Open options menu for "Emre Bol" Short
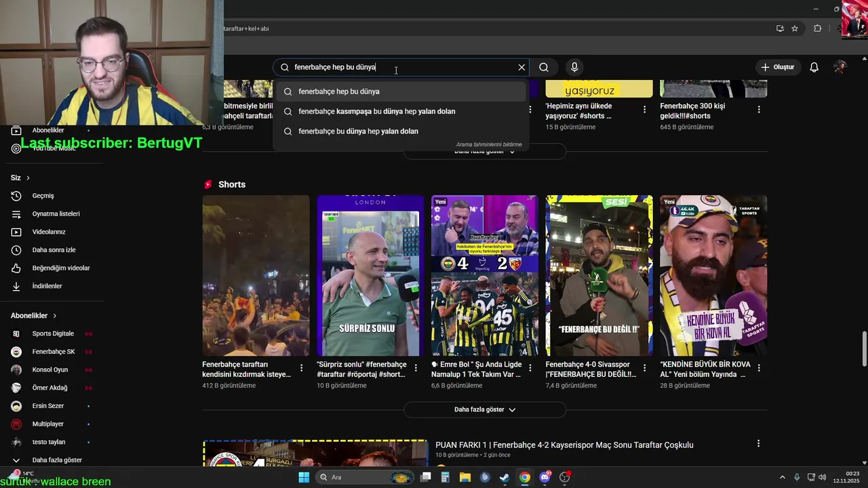The width and height of the screenshot is (868, 488). pyautogui.click(x=530, y=368)
